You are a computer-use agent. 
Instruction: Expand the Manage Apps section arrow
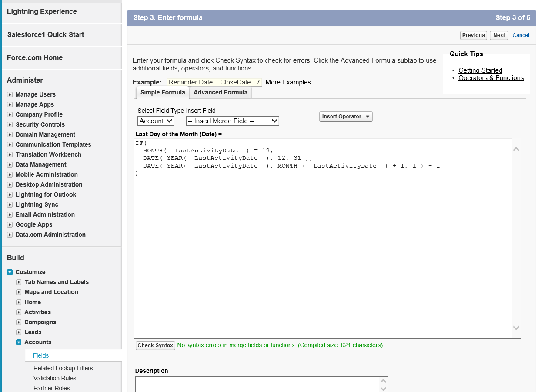pyautogui.click(x=10, y=104)
